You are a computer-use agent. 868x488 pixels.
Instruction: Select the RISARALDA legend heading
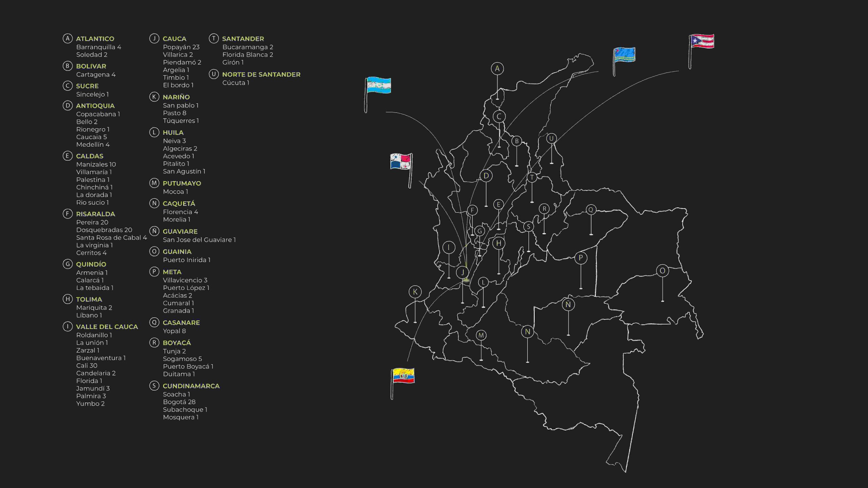(95, 214)
